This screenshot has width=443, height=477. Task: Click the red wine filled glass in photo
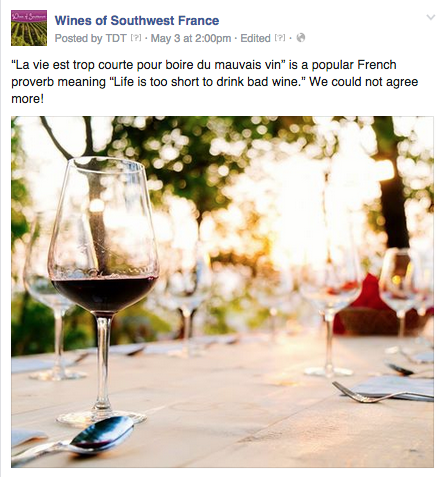pos(104,290)
